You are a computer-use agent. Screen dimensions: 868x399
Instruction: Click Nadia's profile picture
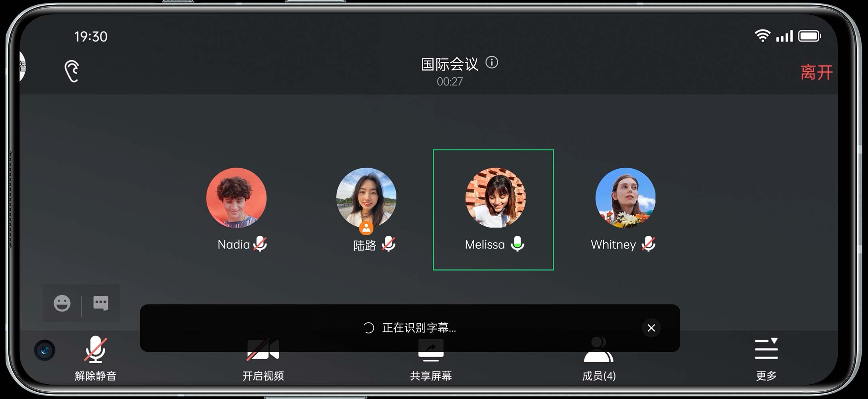(x=237, y=198)
